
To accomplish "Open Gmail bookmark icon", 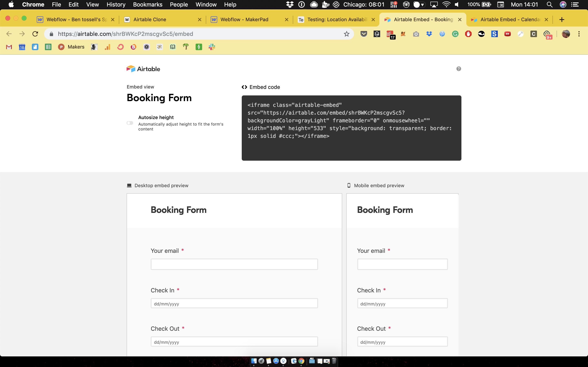I will pyautogui.click(x=9, y=47).
